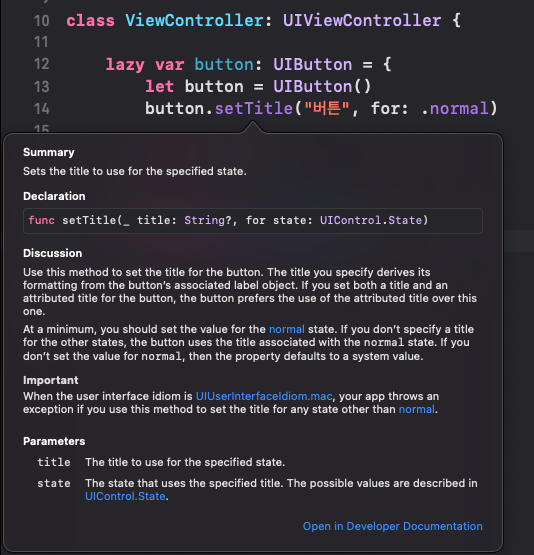Open in Developer Documentation link

392,526
